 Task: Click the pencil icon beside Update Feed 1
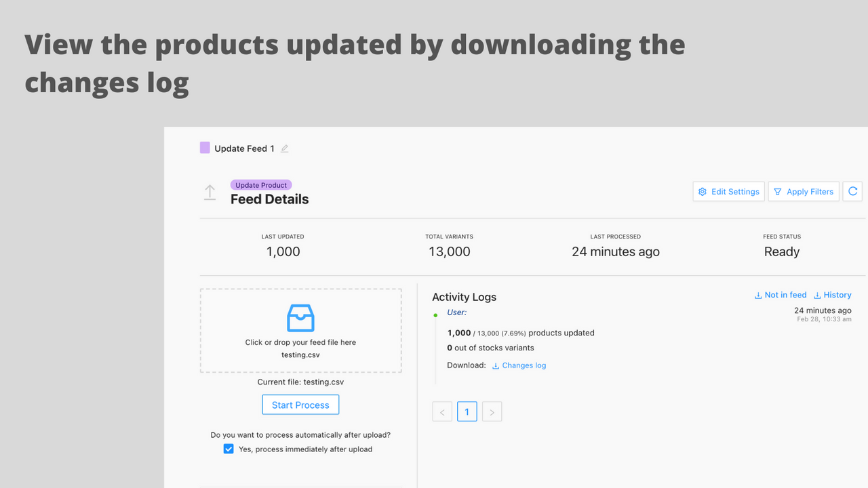coord(285,148)
